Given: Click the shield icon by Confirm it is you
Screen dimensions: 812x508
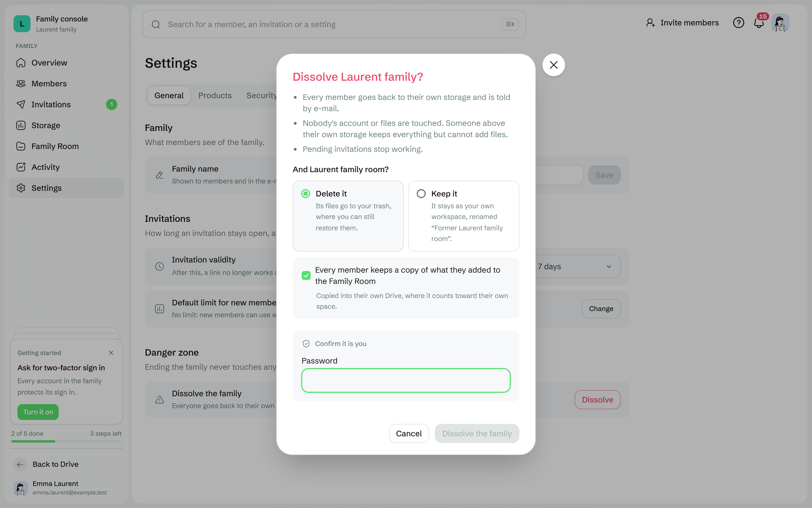Looking at the screenshot, I should 306,344.
